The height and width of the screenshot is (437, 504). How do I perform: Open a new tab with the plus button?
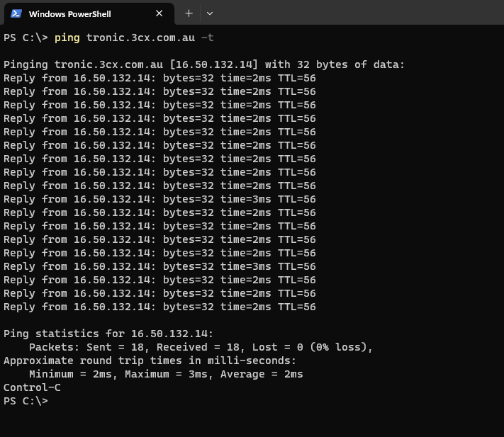[x=189, y=13]
